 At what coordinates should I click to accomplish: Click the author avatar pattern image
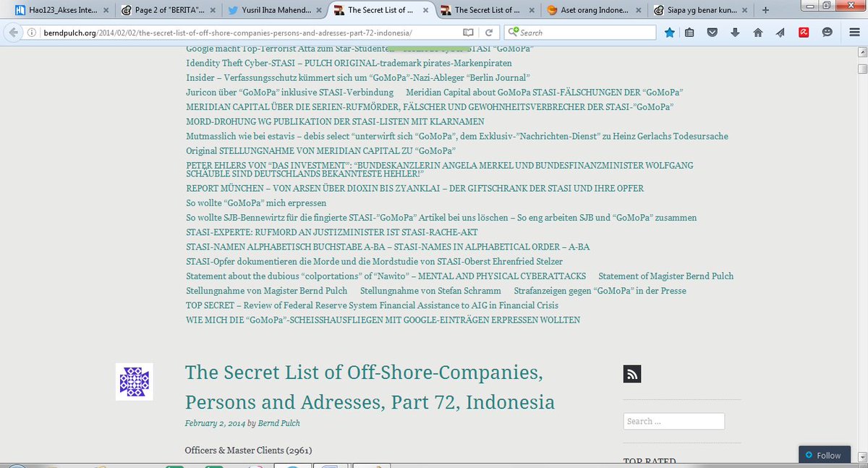coord(135,381)
